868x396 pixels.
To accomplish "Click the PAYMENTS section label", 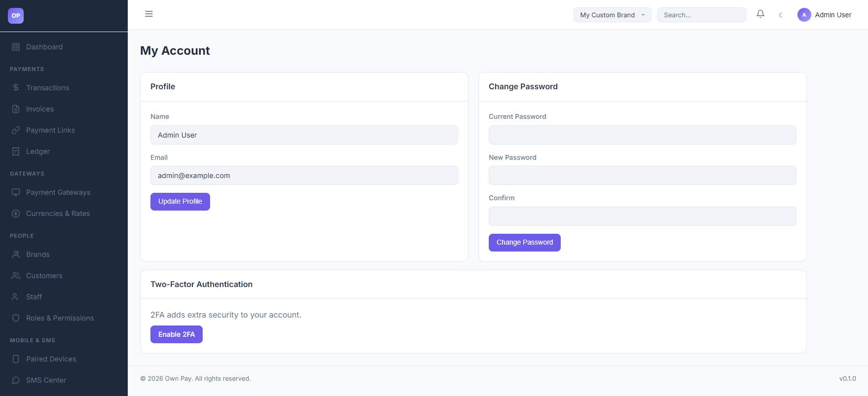I will coord(27,69).
